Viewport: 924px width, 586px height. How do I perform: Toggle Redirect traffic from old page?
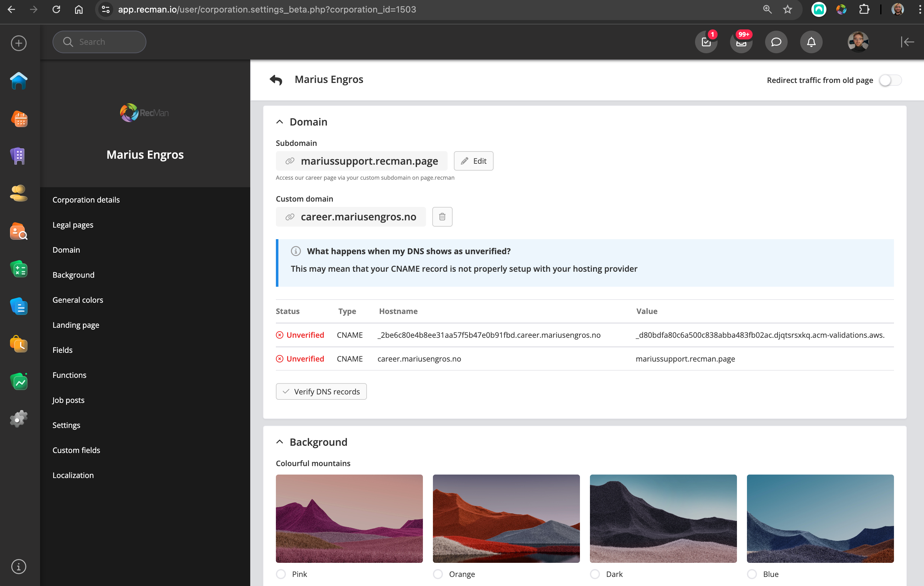pos(890,80)
